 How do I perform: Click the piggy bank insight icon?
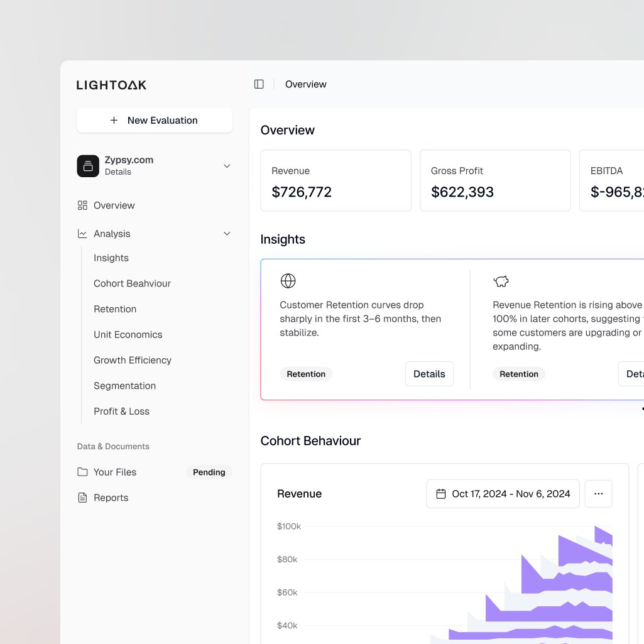pos(501,281)
